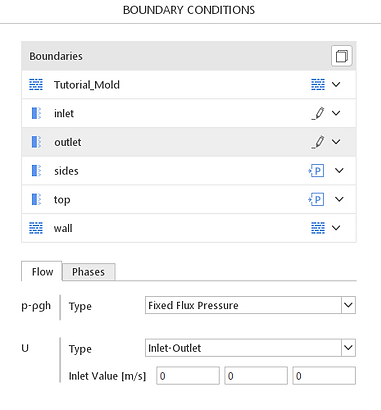Viewport: 381px width, 410px height.
Task: Click the patch icon left of inlet
Action: click(x=36, y=113)
